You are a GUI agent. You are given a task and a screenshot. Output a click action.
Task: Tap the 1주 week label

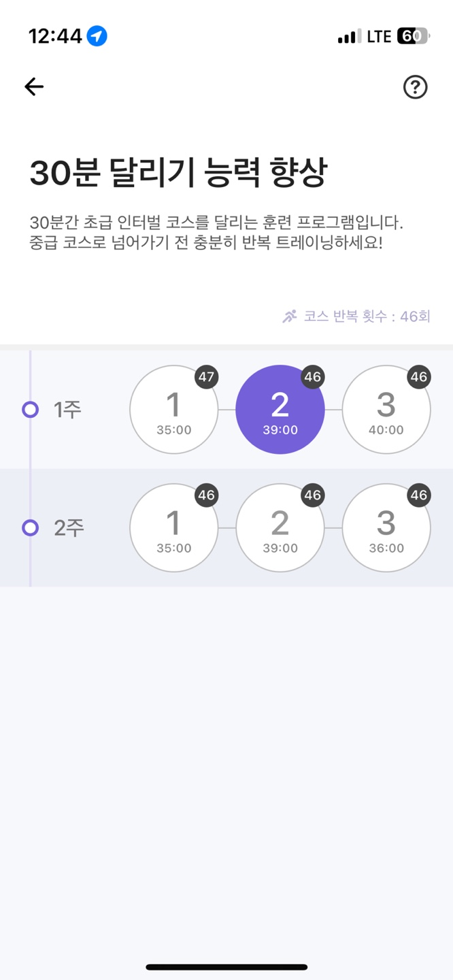pyautogui.click(x=67, y=410)
